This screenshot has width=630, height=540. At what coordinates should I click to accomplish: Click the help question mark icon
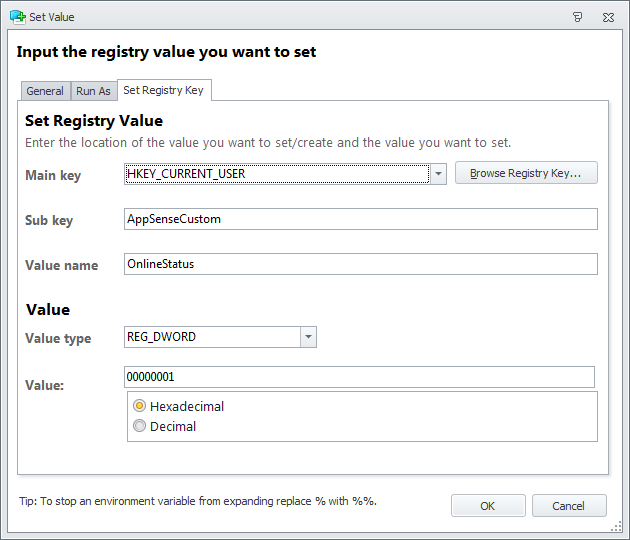point(578,17)
